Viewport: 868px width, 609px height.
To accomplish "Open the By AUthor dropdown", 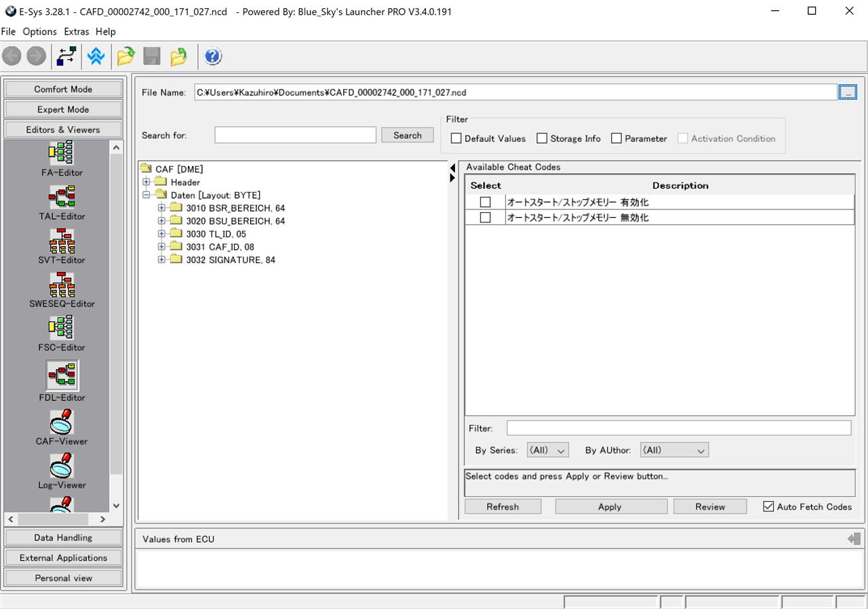I will pos(674,450).
